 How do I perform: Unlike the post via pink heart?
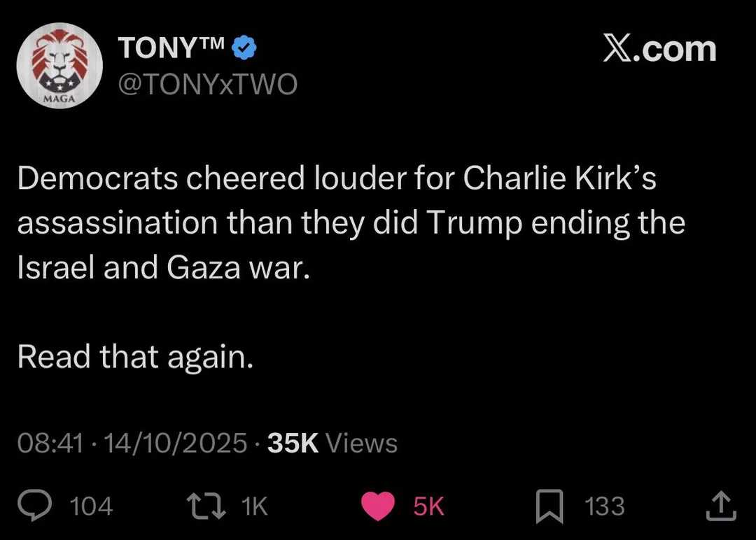(x=380, y=506)
